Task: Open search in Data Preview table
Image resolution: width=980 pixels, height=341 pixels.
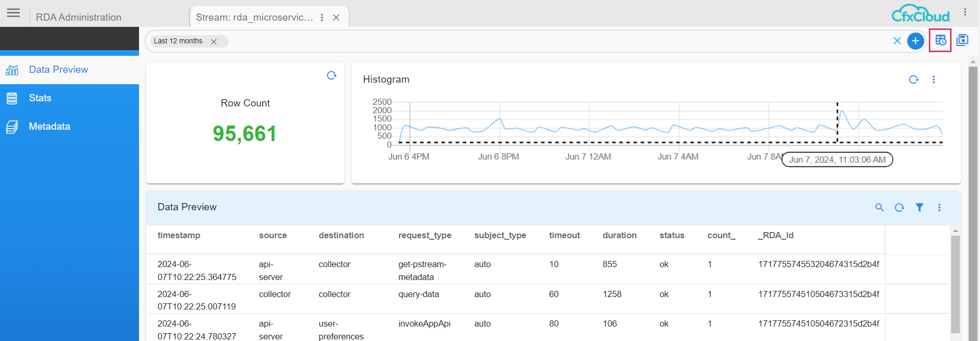Action: coord(879,208)
